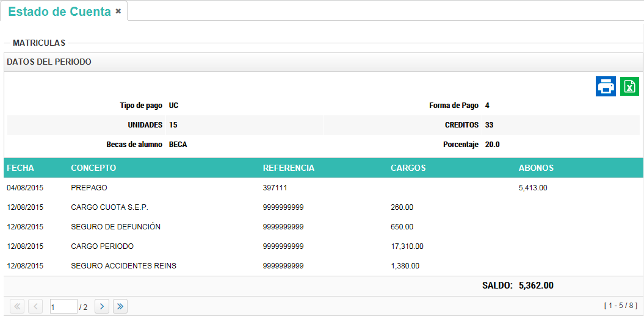644x316 pixels.
Task: Select the CARGO PERIODO row
Action: 102,246
